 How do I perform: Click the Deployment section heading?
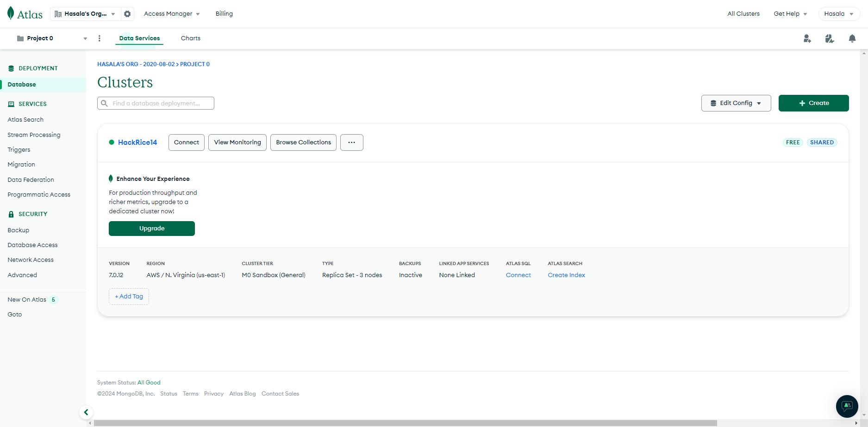pyautogui.click(x=38, y=68)
